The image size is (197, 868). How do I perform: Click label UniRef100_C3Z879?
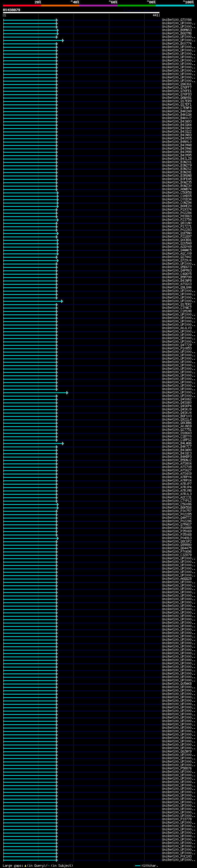coord(177,555)
